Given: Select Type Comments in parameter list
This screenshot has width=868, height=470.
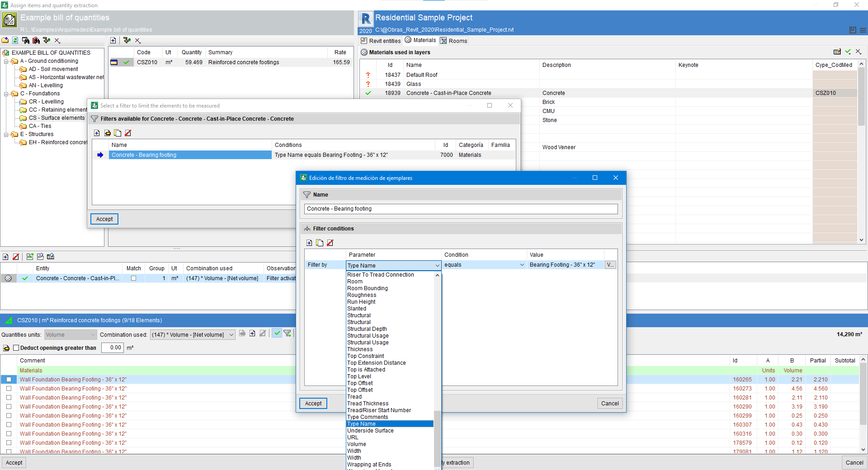Looking at the screenshot, I should 368,417.
